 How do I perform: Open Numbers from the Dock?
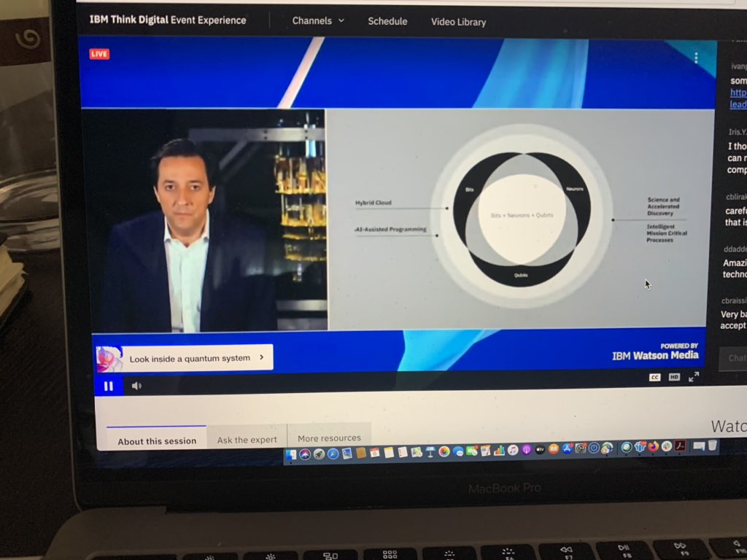499,450
